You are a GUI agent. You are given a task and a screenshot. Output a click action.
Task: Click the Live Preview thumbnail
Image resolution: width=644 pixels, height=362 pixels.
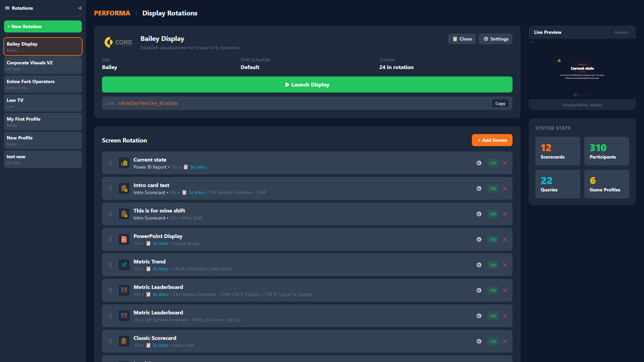click(x=582, y=69)
